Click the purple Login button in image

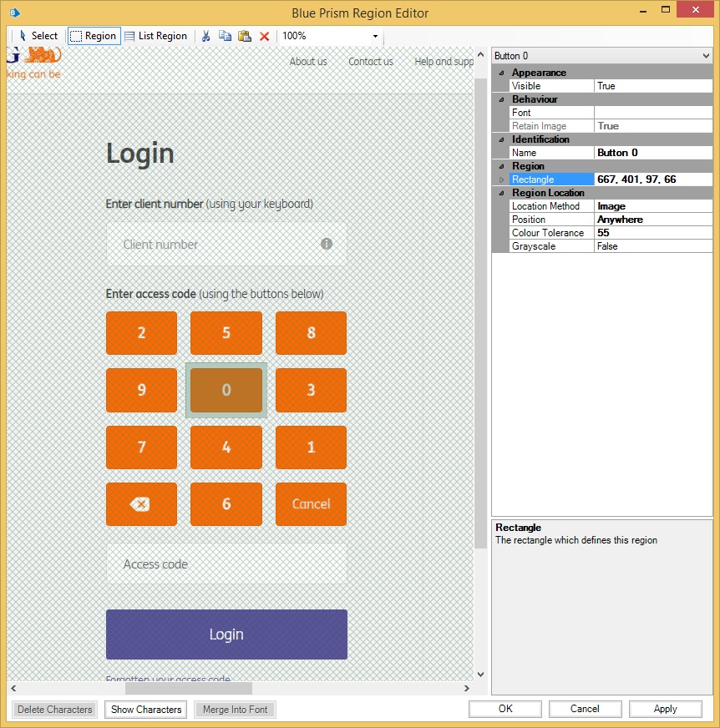click(x=226, y=634)
